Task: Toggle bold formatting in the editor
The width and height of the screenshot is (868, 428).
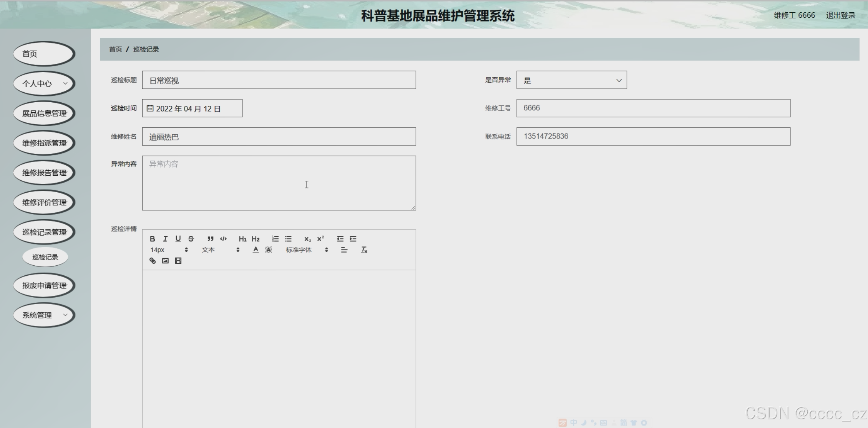Action: [153, 239]
